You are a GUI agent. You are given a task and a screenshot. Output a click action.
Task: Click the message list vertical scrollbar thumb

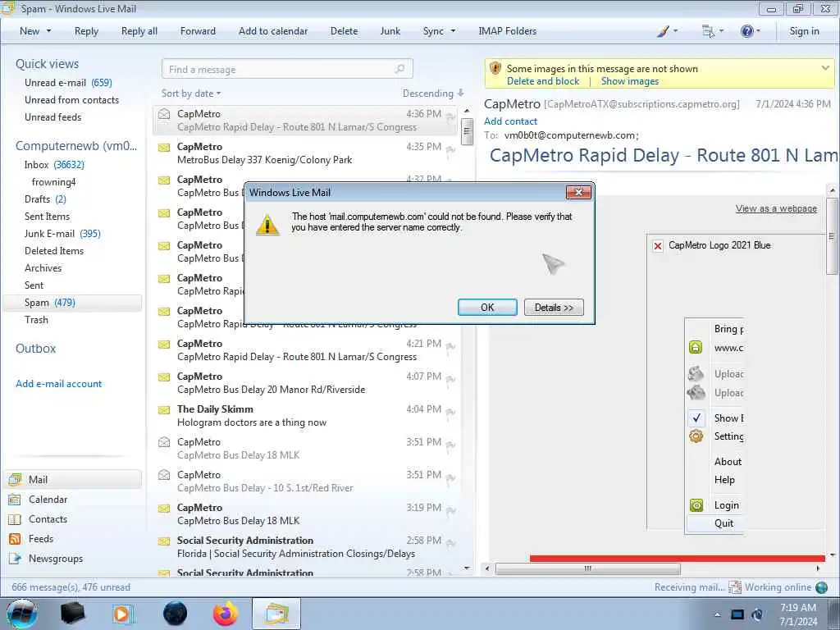click(467, 132)
